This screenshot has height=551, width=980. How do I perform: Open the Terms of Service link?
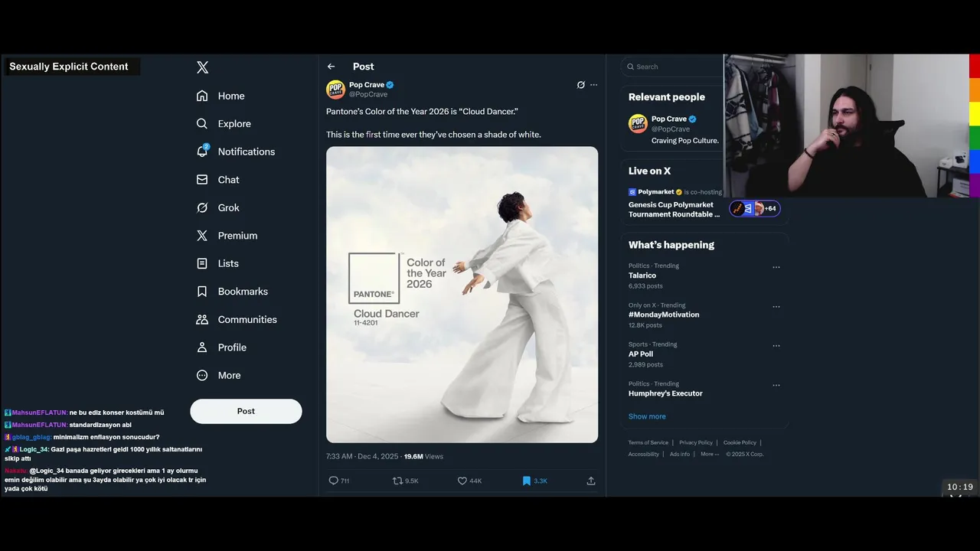point(648,442)
